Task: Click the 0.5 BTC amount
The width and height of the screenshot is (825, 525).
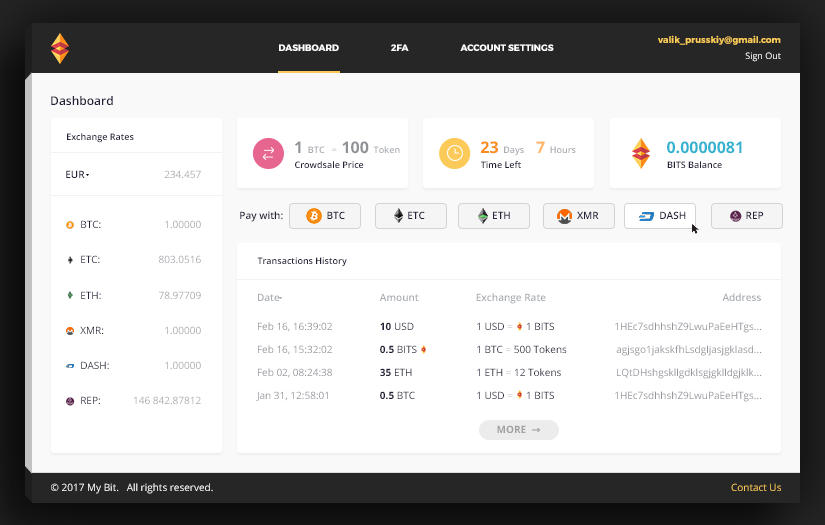Action: click(397, 396)
